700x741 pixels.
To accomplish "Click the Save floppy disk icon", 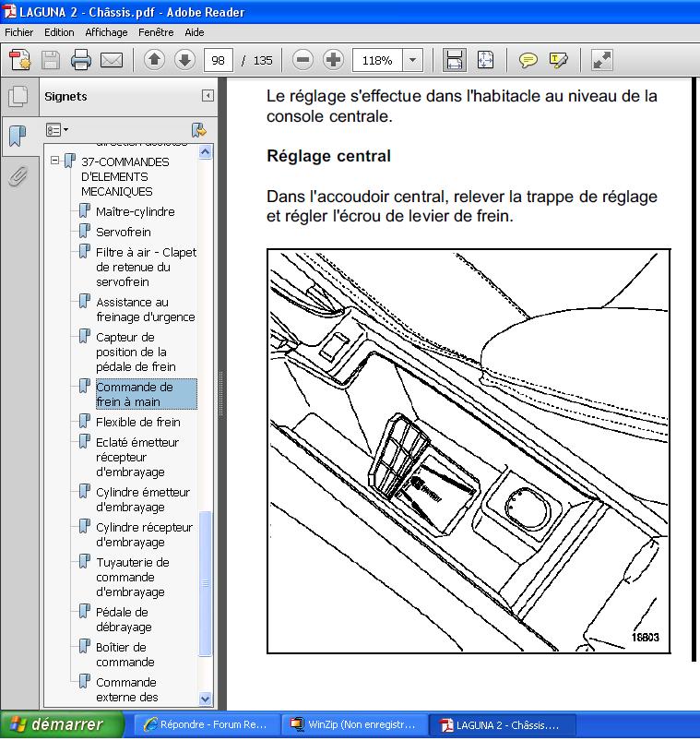I will (51, 60).
